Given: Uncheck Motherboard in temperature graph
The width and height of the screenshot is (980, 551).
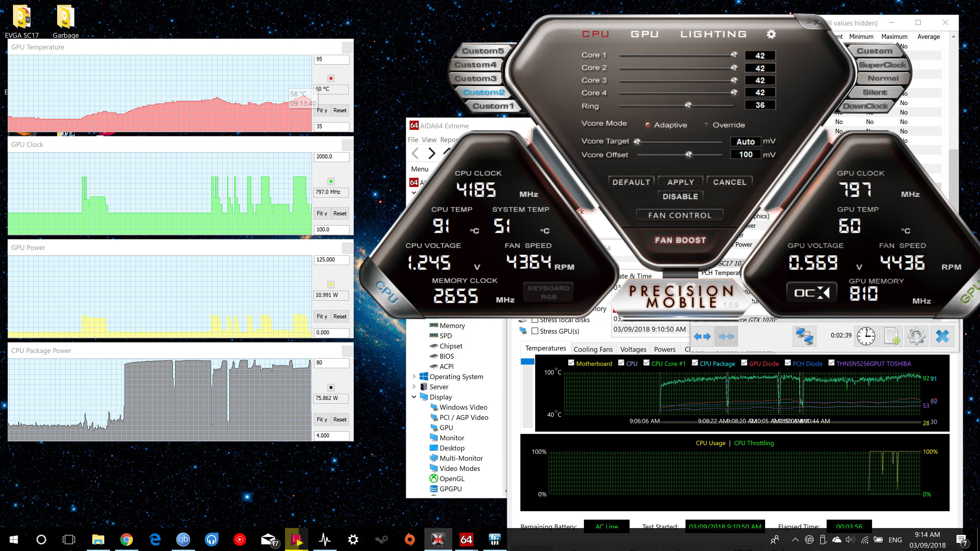Looking at the screenshot, I should tap(571, 363).
